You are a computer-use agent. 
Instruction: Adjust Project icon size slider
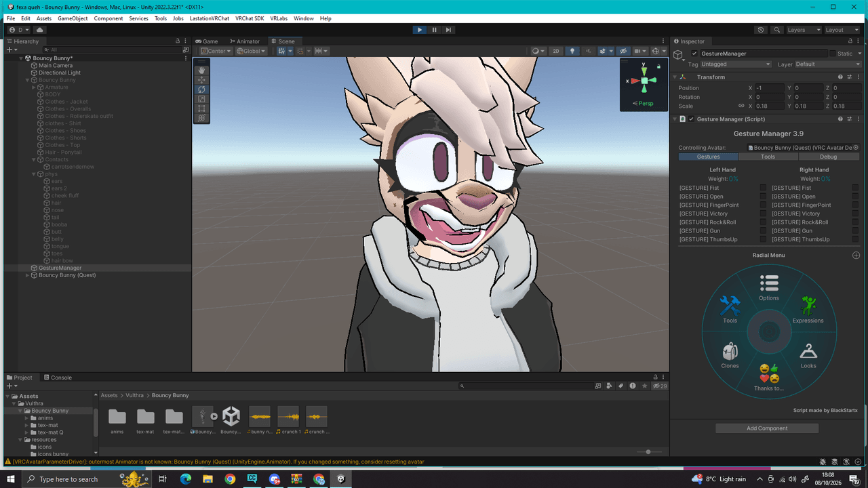pos(648,452)
